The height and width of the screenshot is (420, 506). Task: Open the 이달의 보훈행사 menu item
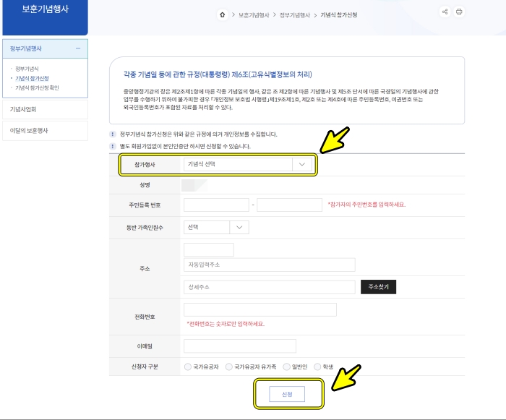click(x=45, y=131)
